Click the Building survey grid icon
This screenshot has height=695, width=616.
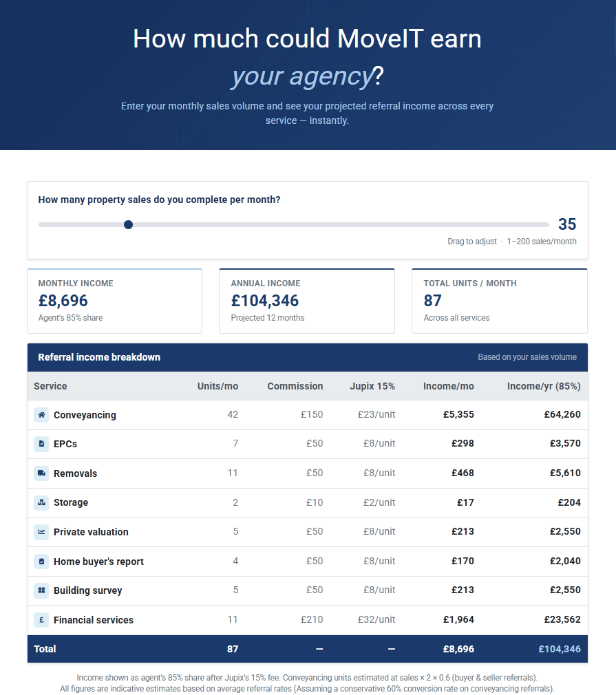[41, 590]
